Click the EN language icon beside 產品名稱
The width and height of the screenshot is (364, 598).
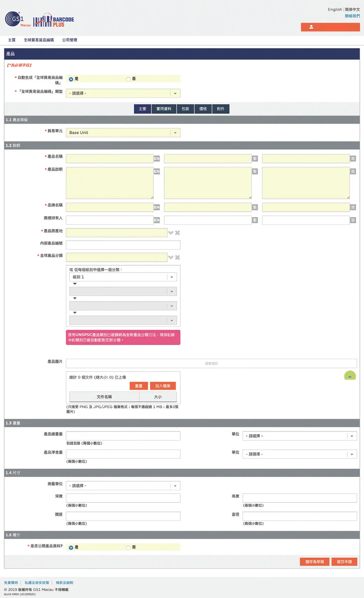(157, 159)
